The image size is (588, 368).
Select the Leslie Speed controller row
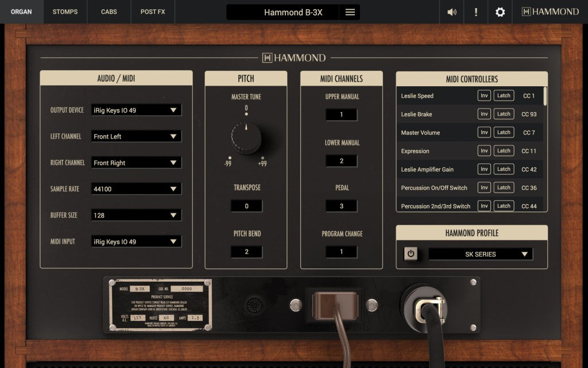tap(470, 96)
